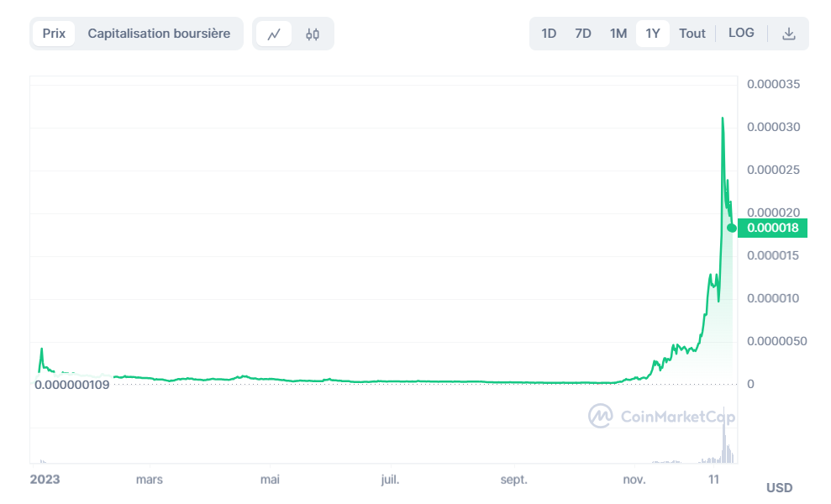Click the download chart icon
831x504 pixels.
coord(788,34)
